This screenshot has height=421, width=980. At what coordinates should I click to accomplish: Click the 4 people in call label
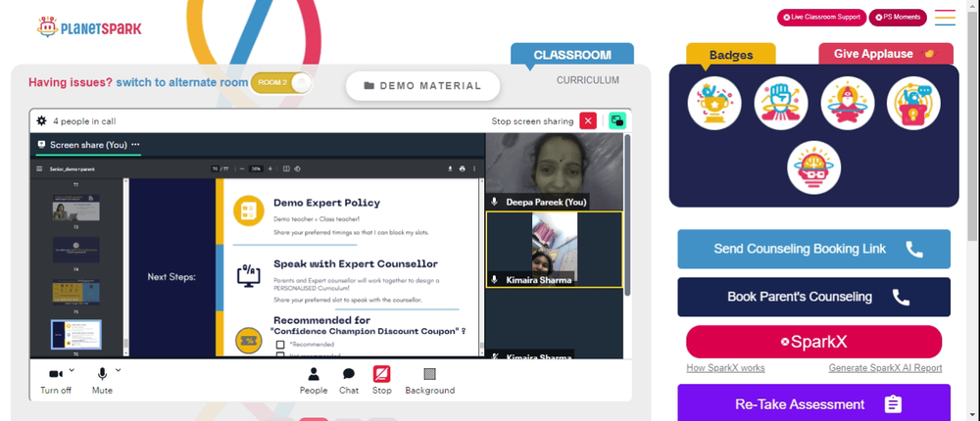[84, 121]
